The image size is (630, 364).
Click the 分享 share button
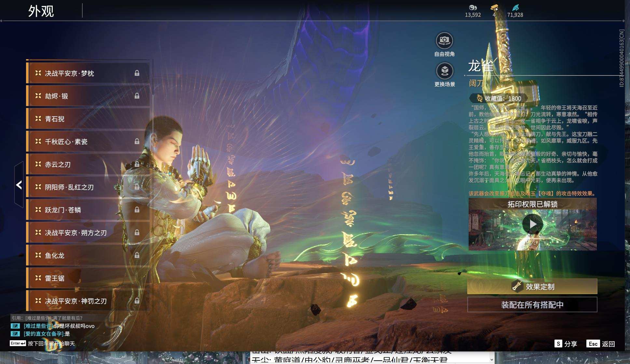(x=566, y=344)
